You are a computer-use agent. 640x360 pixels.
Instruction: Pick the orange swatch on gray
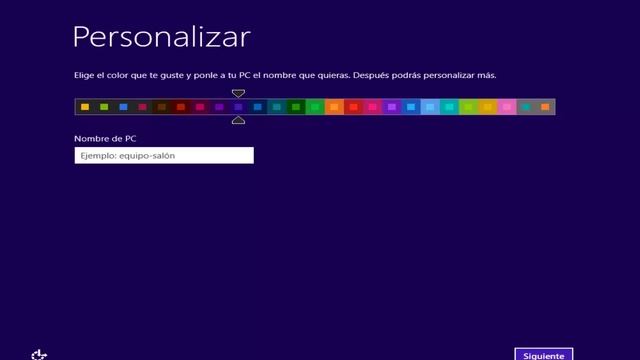pos(545,107)
